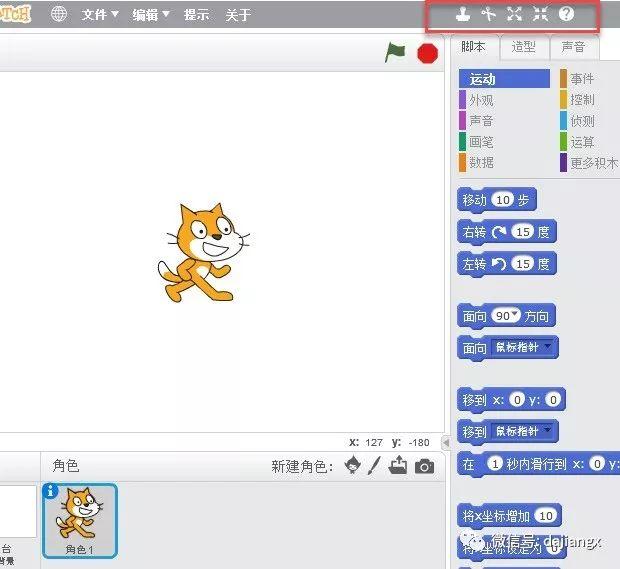Select the 数据 block category

pos(476,162)
